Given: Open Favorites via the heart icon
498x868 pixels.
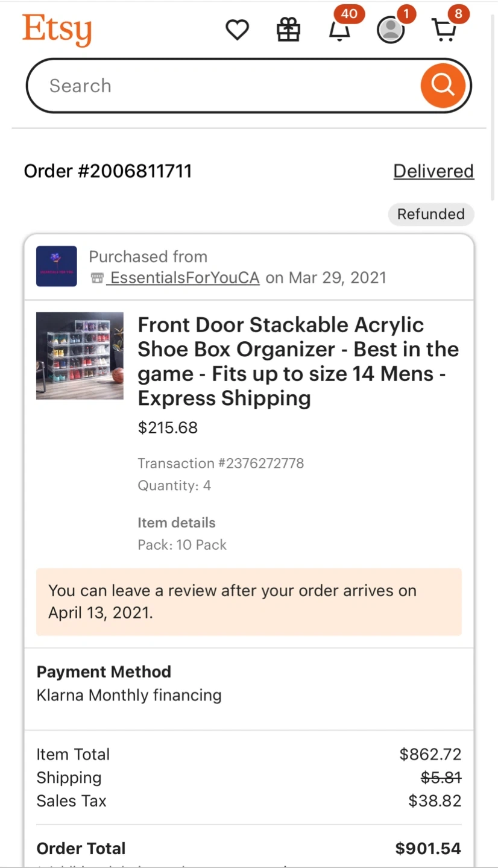Looking at the screenshot, I should tap(237, 30).
